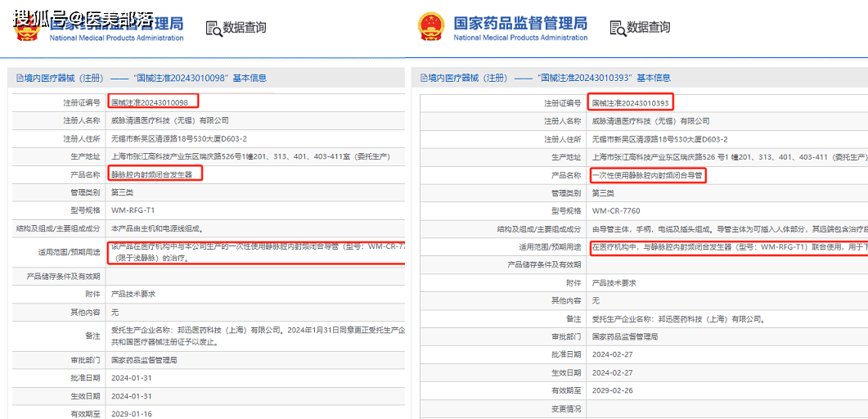868x419 pixels.
Task: Click model specification WM-RFG-T1 value
Action: click(133, 210)
